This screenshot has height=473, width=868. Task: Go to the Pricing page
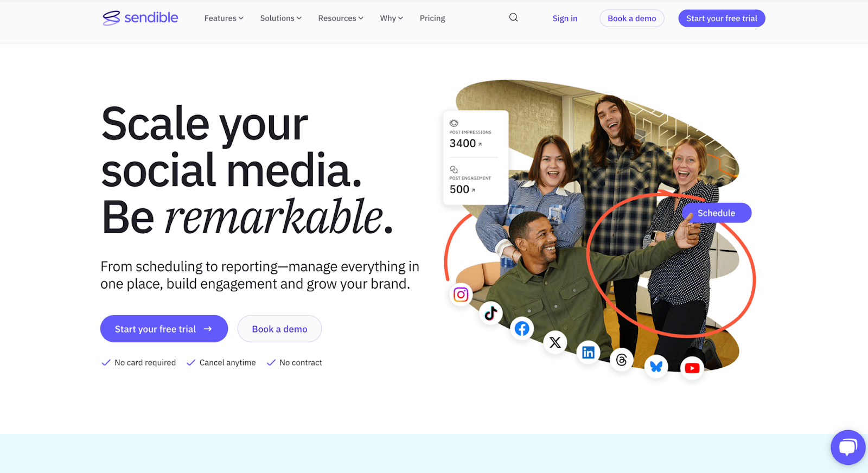432,18
